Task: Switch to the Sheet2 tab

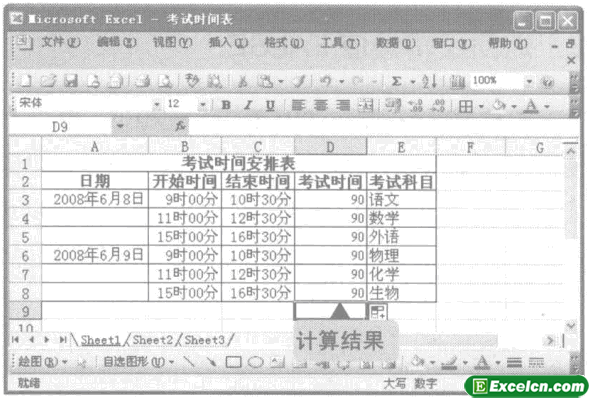Action: tap(153, 340)
